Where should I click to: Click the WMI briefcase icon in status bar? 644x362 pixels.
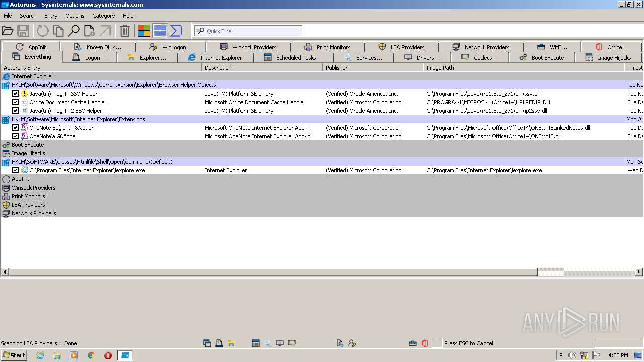click(413, 343)
